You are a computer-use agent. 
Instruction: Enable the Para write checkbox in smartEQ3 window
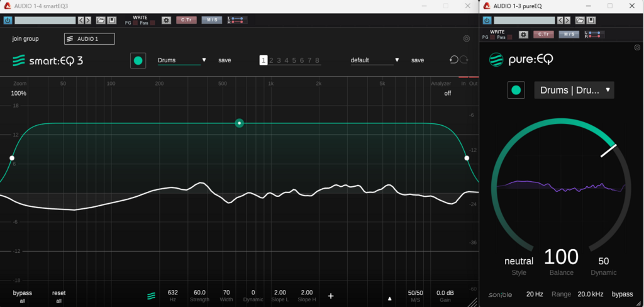pos(152,23)
